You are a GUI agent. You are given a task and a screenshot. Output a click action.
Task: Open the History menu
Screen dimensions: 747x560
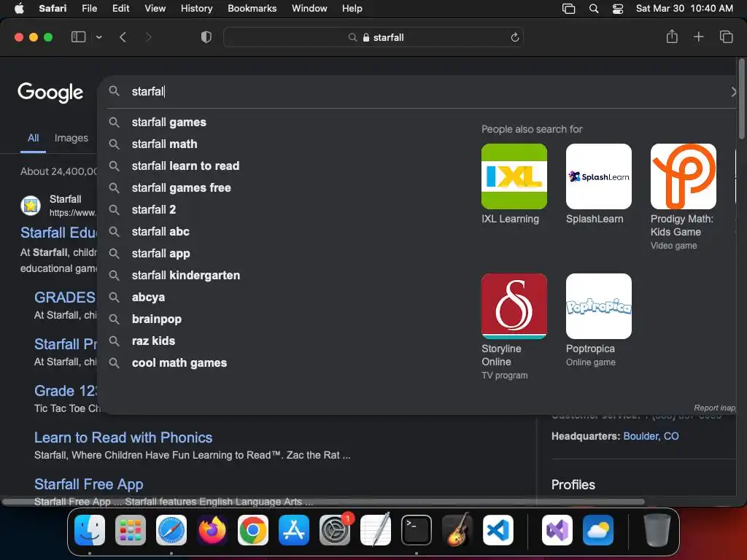pyautogui.click(x=196, y=9)
